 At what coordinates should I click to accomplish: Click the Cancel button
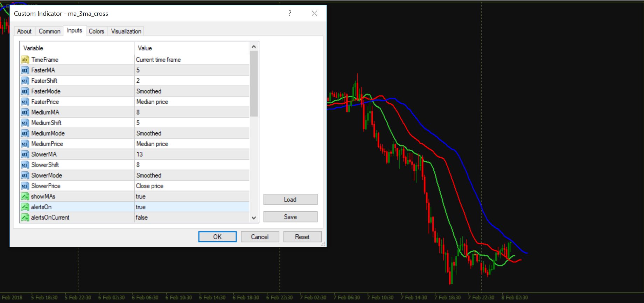260,237
